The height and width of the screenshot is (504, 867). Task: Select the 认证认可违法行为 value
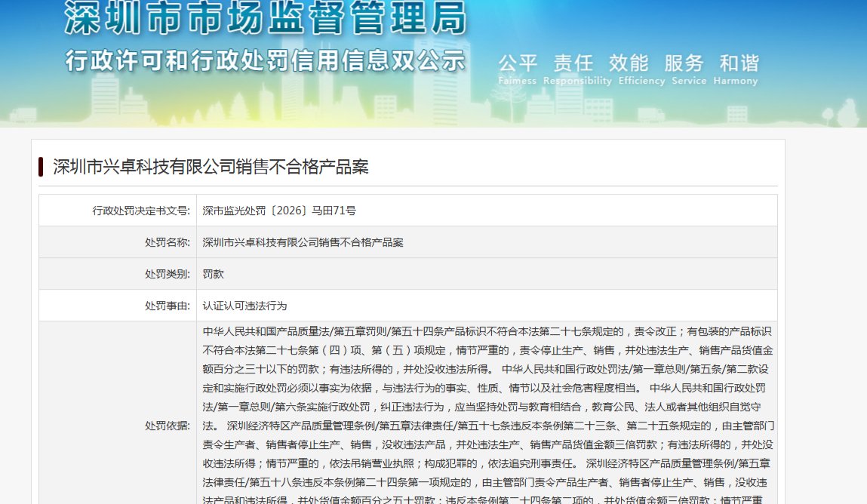[245, 306]
